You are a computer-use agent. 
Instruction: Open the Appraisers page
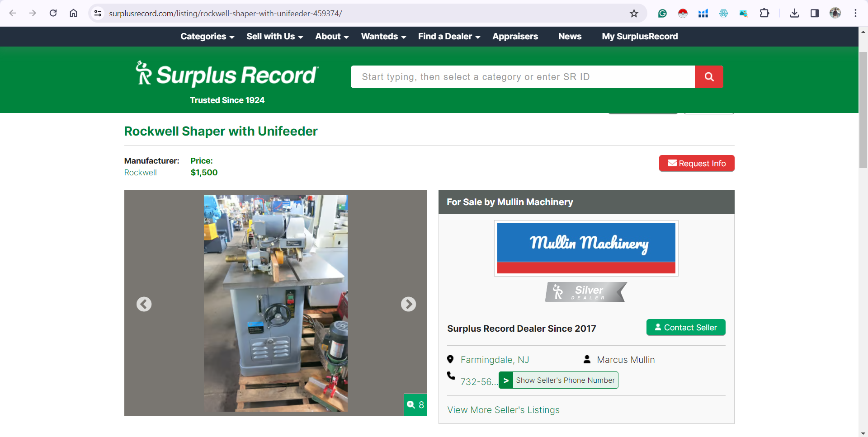(515, 37)
